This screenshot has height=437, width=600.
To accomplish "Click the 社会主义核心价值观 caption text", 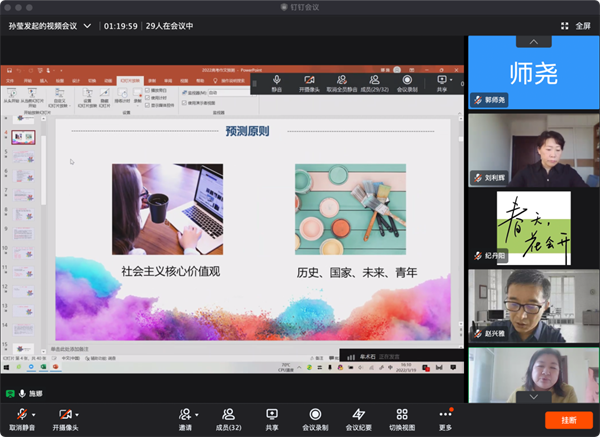I will pyautogui.click(x=171, y=271).
